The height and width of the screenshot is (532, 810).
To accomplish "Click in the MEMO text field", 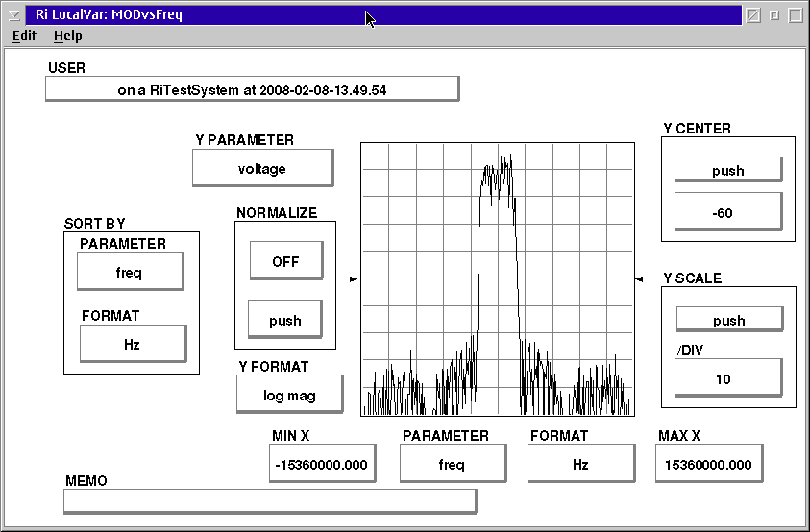I will [270, 501].
